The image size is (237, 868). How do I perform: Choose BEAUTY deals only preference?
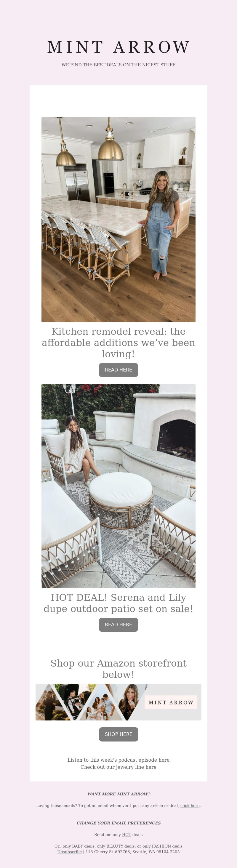(115, 846)
